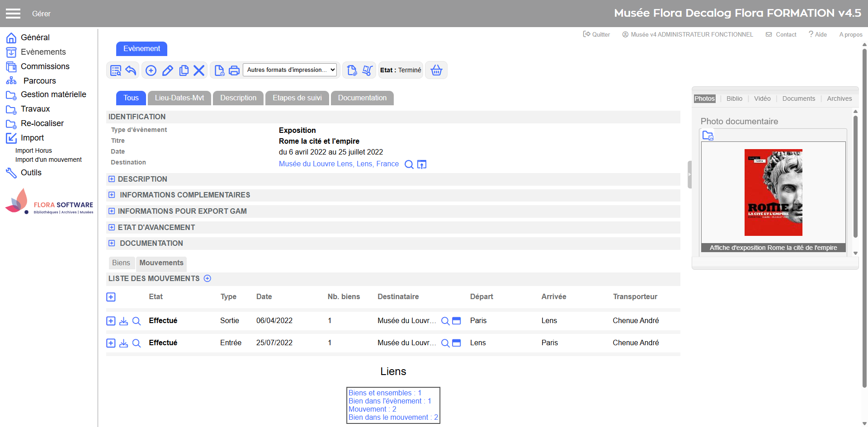
Task: Click the Rome exhibition poster thumbnail
Action: [773, 192]
